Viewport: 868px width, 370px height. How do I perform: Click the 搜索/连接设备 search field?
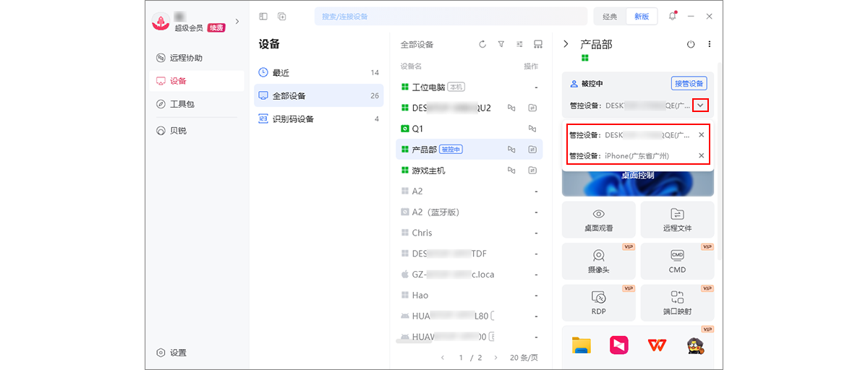[451, 16]
